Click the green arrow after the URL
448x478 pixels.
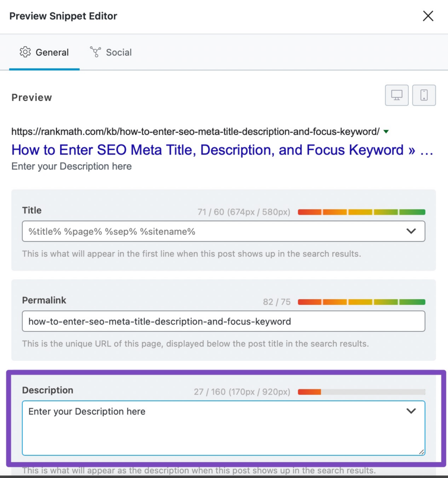(386, 131)
